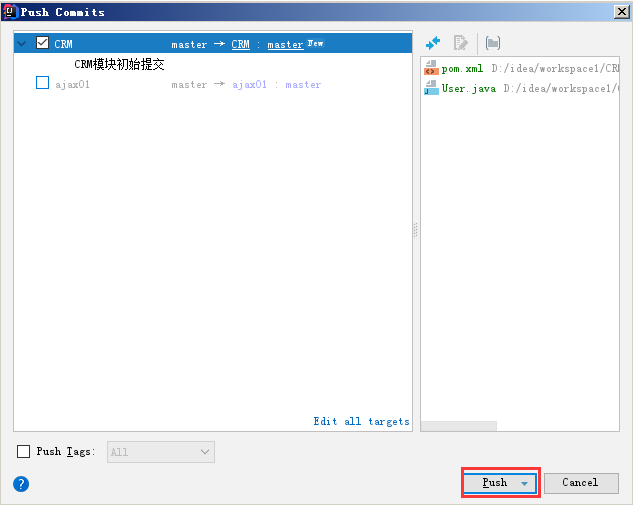Click the Edit Source pencil icon
This screenshot has height=505, width=633.
pos(461,43)
